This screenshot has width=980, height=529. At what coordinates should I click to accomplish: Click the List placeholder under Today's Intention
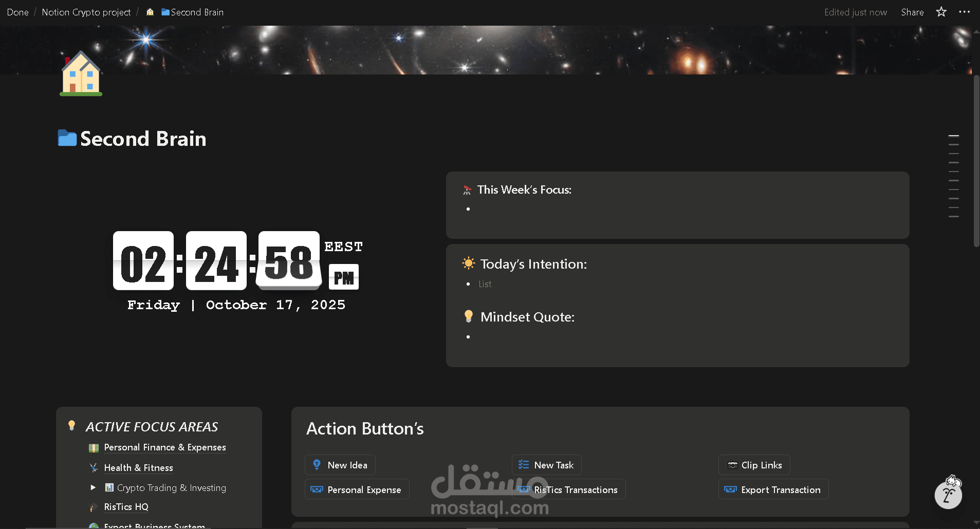coord(485,284)
